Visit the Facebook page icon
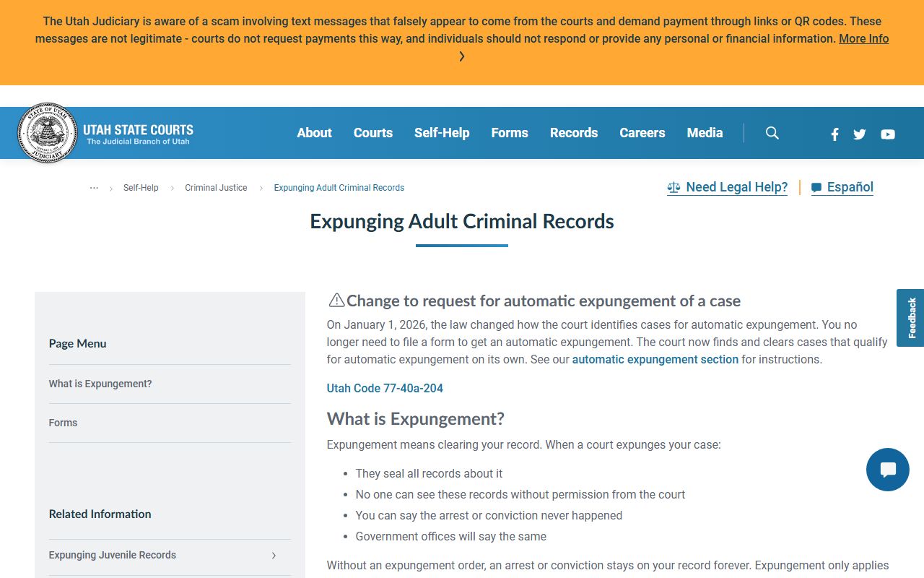This screenshot has height=578, width=924. tap(834, 134)
